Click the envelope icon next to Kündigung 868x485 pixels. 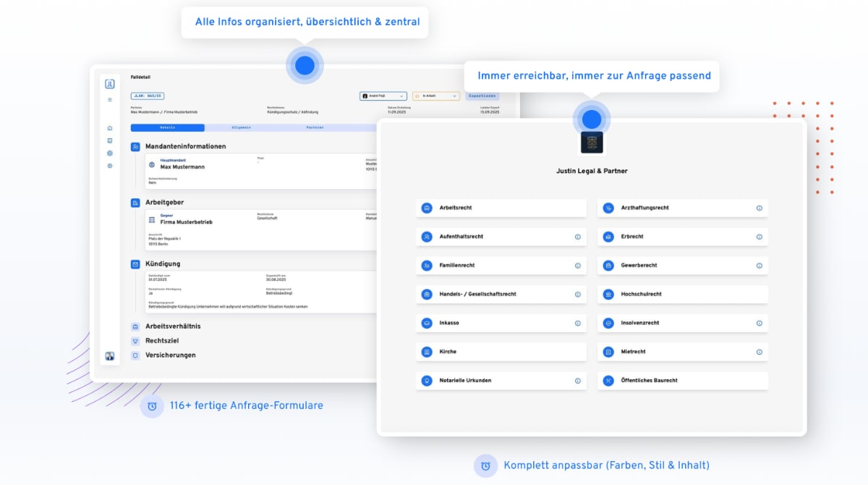135,263
